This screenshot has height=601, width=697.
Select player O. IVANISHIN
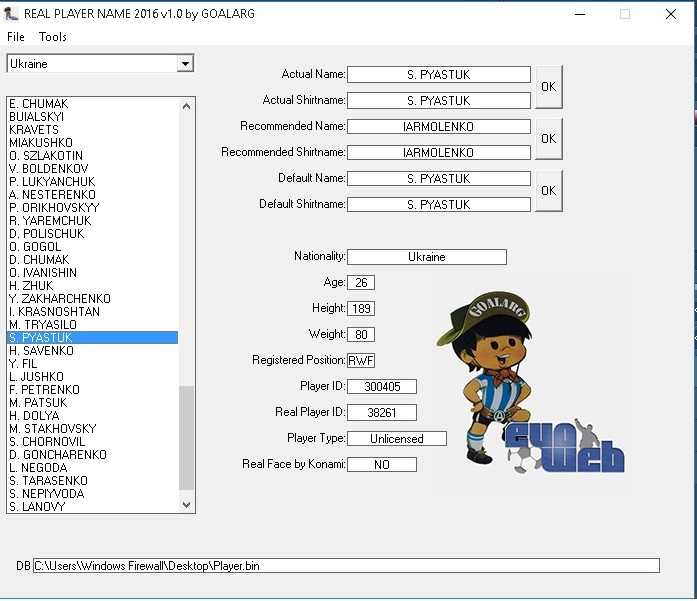coord(92,272)
